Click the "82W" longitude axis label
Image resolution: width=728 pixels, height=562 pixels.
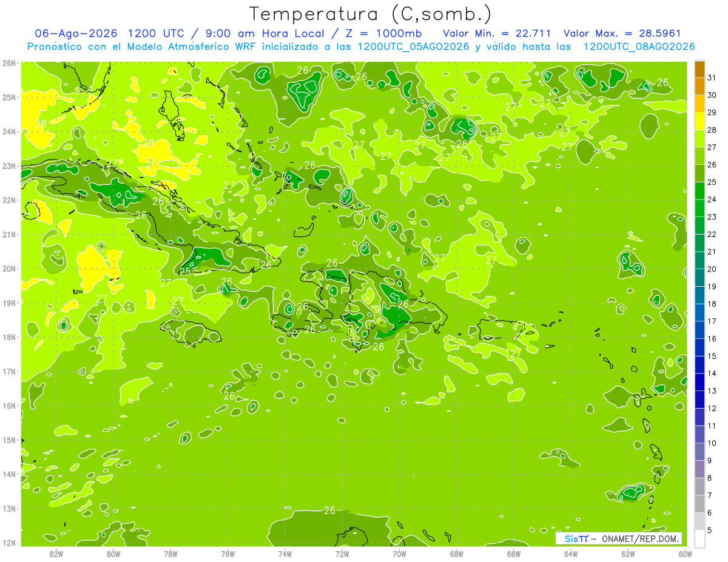click(56, 554)
